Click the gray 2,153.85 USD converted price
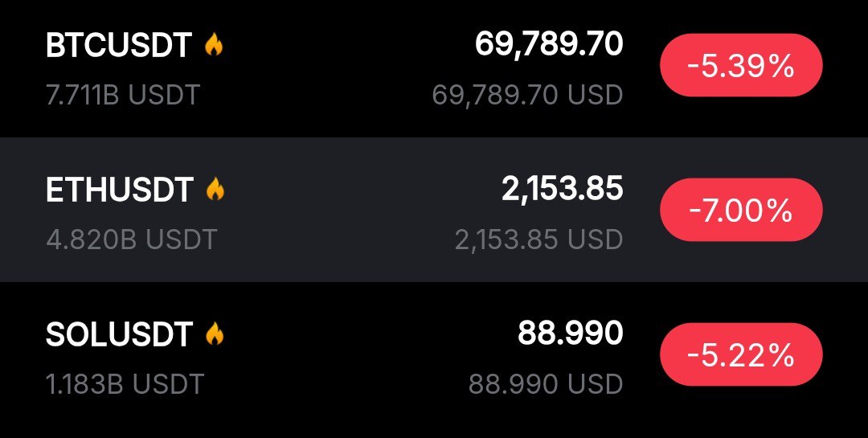This screenshot has height=438, width=868. click(x=538, y=239)
